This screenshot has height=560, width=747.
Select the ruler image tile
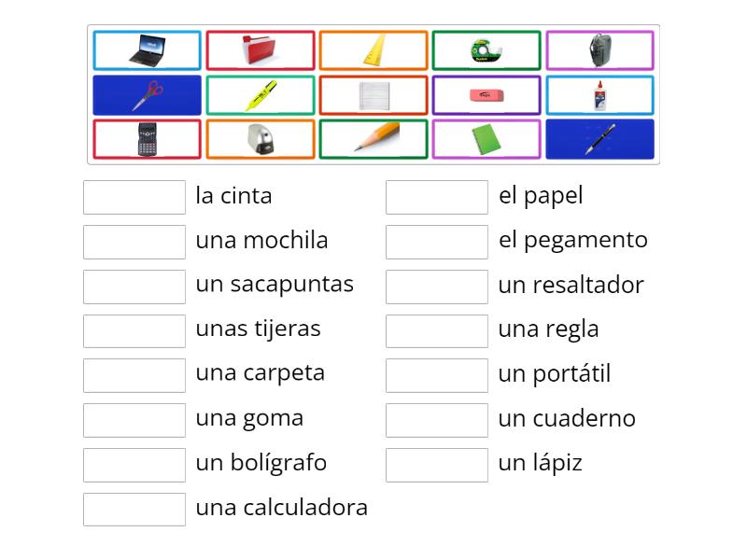[373, 50]
